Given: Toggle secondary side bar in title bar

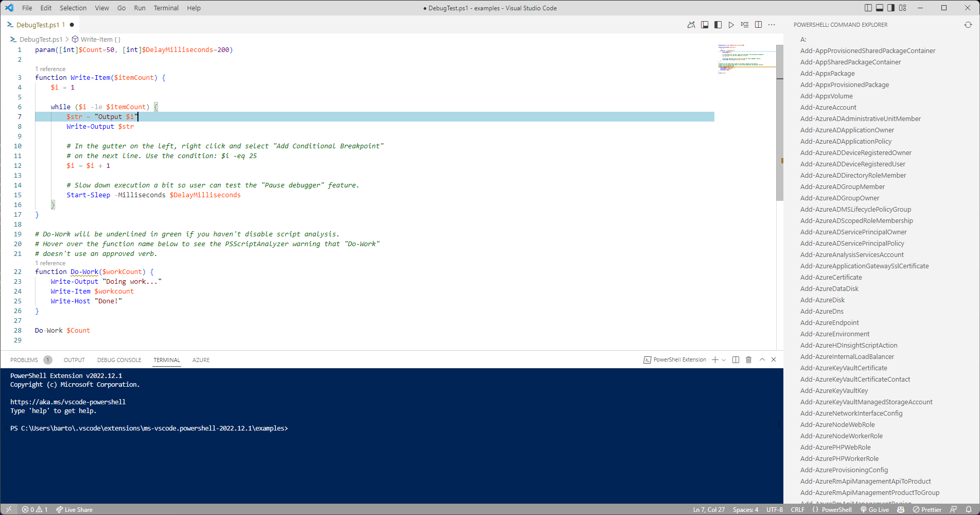Looking at the screenshot, I should (x=891, y=8).
